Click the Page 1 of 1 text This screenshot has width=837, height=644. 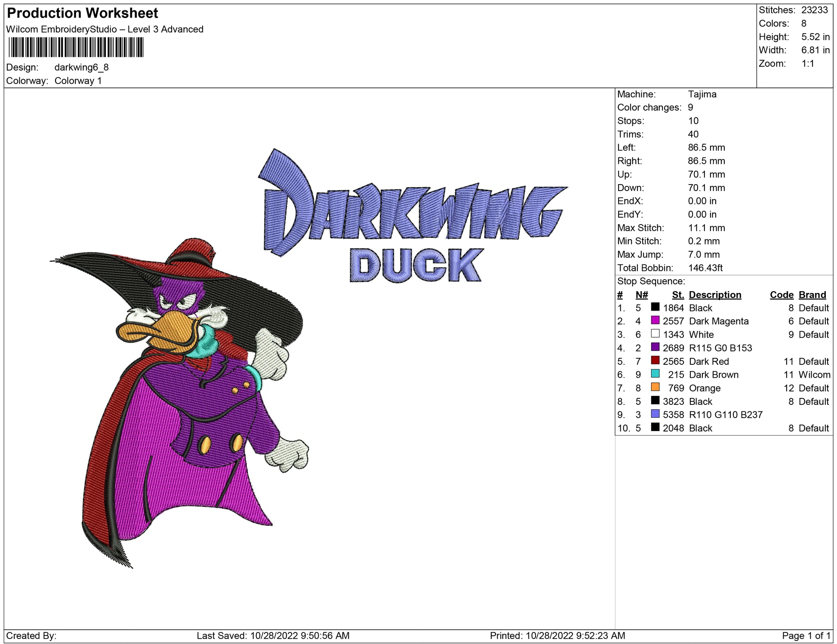(x=806, y=635)
